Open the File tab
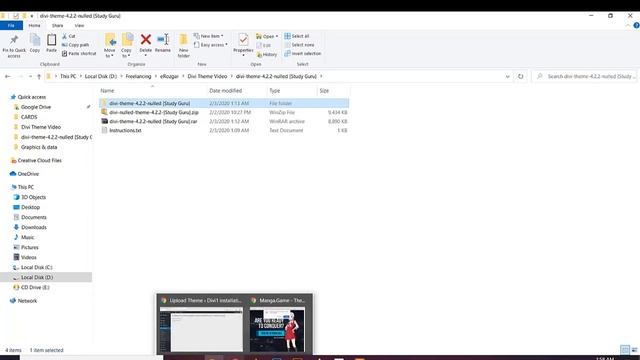Screen dimensions: 640x360 (11, 25)
